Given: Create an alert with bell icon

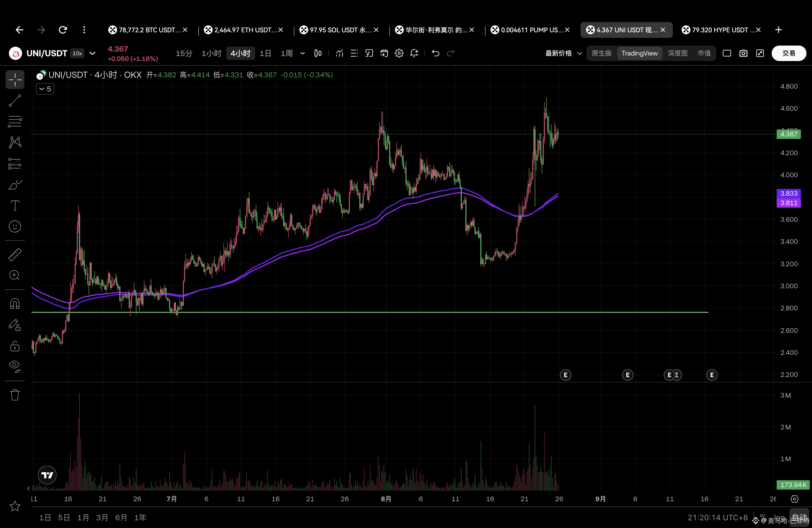Looking at the screenshot, I should click(x=414, y=53).
